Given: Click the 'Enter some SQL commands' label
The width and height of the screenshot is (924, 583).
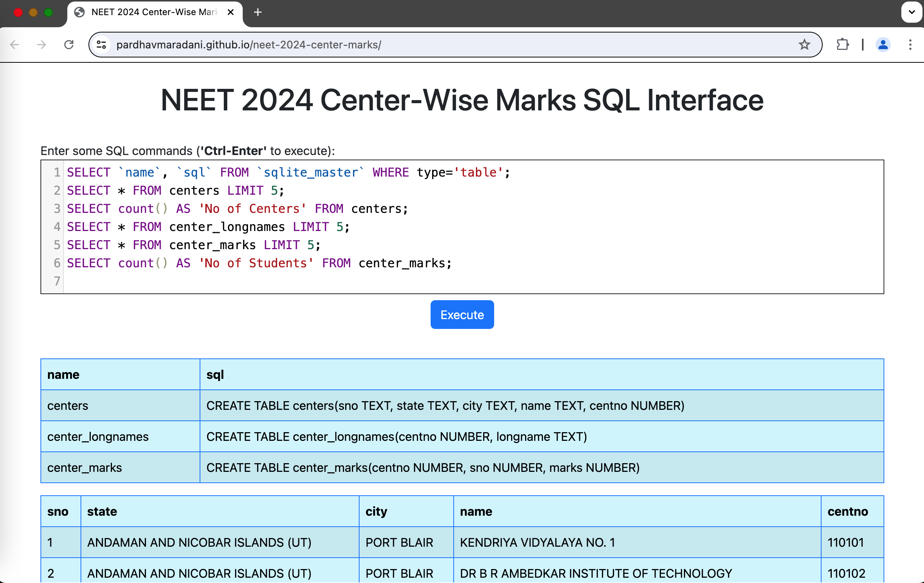Looking at the screenshot, I should 188,151.
